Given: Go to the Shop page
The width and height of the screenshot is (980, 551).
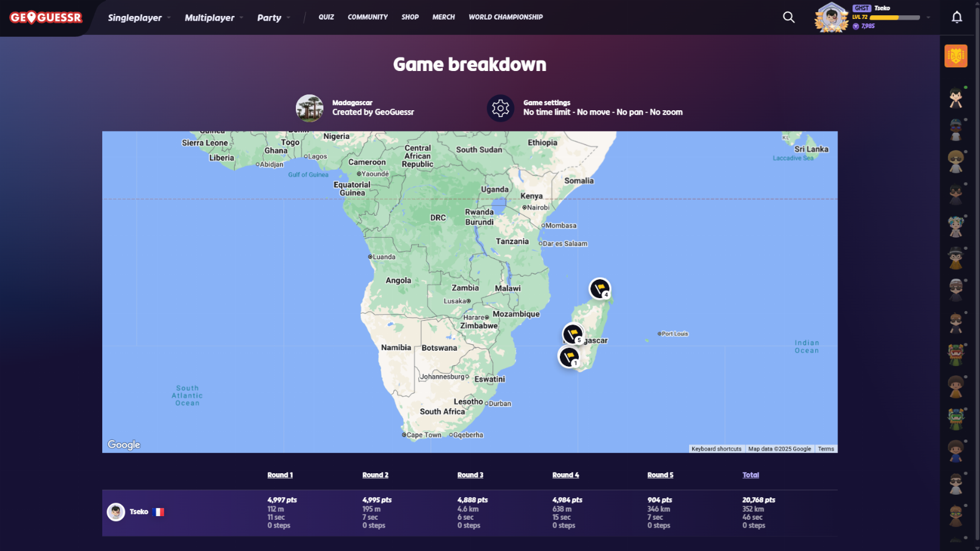Looking at the screenshot, I should 410,17.
